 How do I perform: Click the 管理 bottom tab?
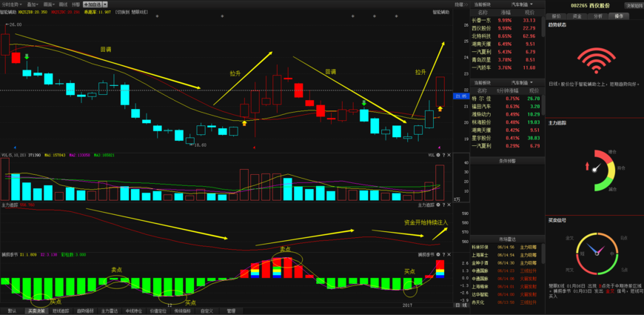pyautogui.click(x=231, y=311)
